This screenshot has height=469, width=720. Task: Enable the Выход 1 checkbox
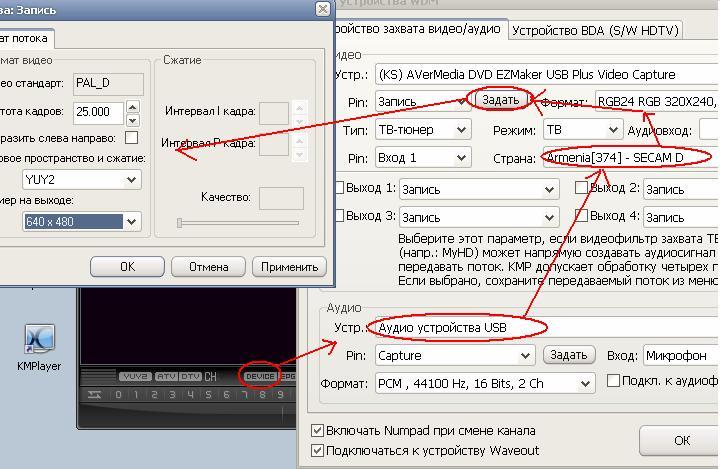pyautogui.click(x=339, y=188)
